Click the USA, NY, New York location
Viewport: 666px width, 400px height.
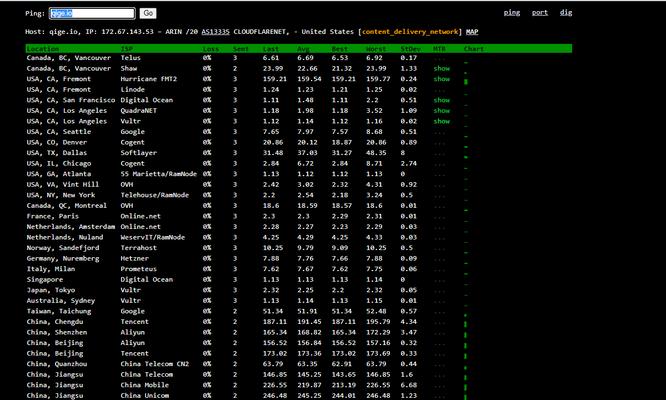[x=61, y=195]
